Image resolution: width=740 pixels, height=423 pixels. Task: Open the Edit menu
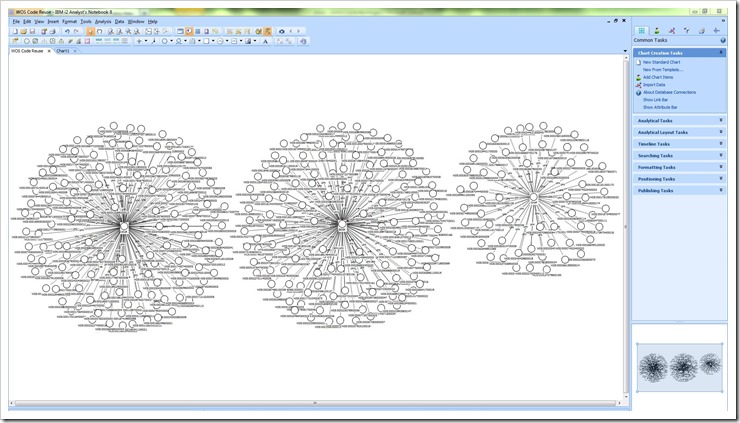tap(27, 22)
